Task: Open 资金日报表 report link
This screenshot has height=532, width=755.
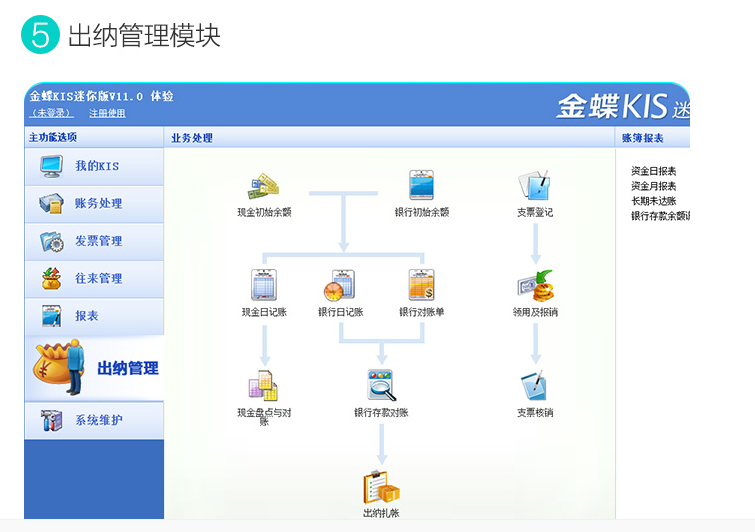Action: click(653, 172)
